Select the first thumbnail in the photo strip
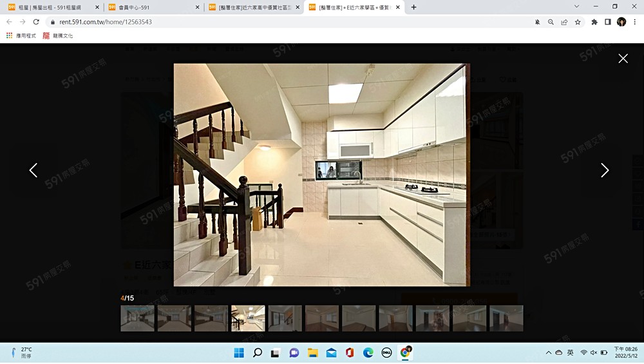The height and width of the screenshot is (364, 644). click(x=137, y=318)
